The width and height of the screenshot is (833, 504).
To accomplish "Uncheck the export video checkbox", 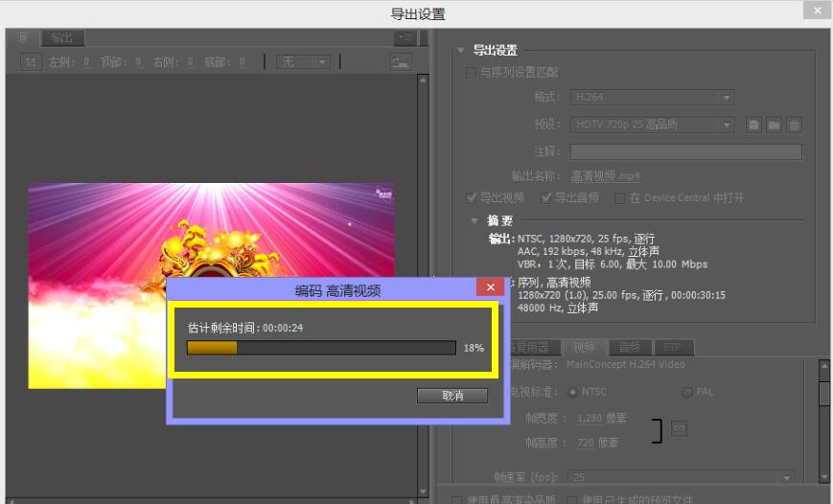I will pos(471,197).
